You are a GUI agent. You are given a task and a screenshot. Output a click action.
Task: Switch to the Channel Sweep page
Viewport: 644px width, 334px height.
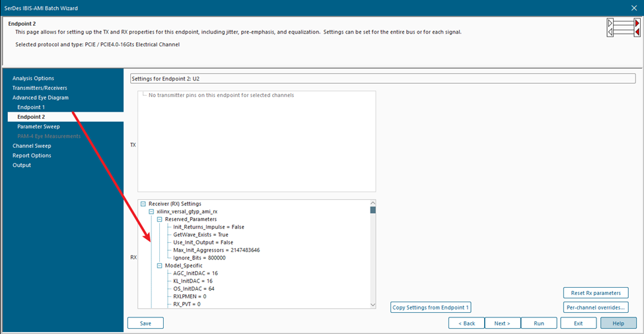point(32,146)
